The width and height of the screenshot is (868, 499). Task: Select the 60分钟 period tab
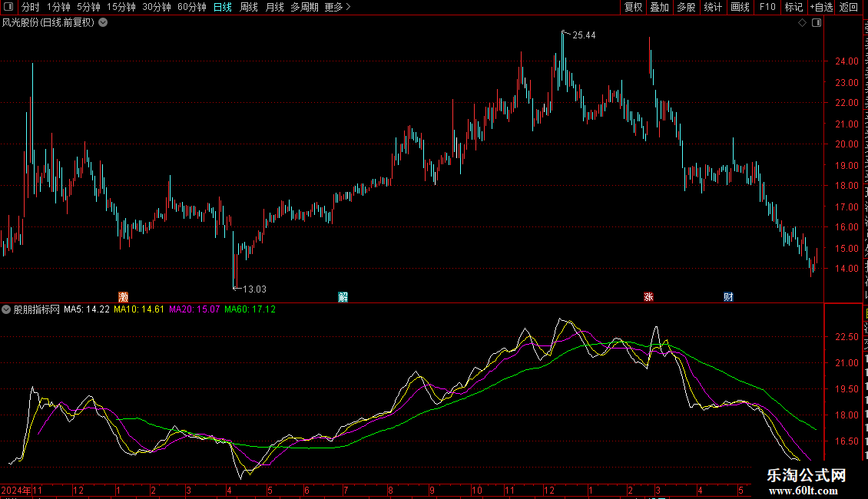[192, 7]
